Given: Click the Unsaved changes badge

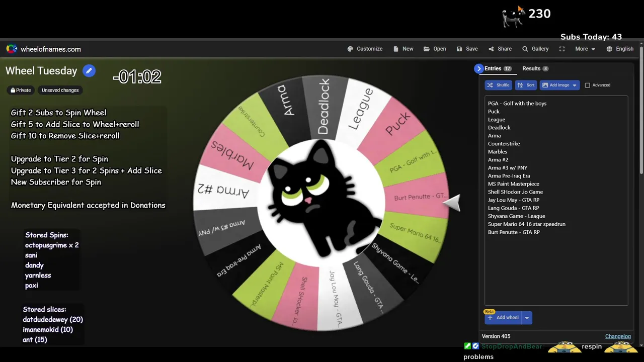Looking at the screenshot, I should (x=60, y=90).
